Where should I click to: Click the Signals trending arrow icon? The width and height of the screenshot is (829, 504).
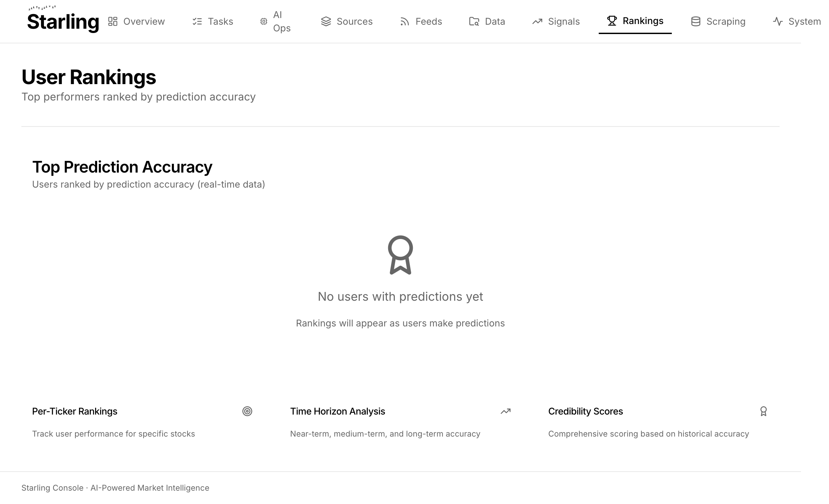(x=537, y=22)
